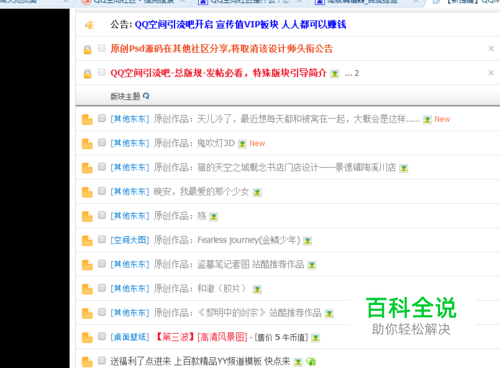Open thread 盗墓笔记套图 站酷推荐作品
Image resolution: width=500 pixels, height=368 pixels.
(229, 264)
